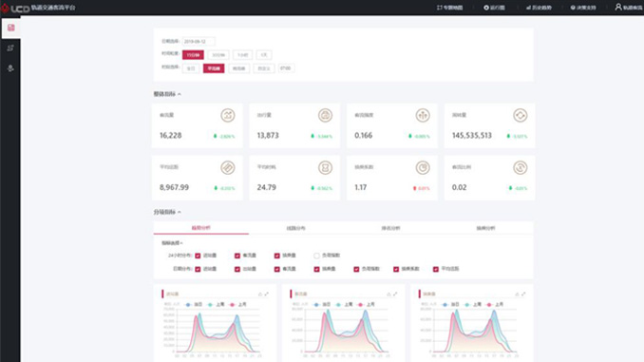The height and width of the screenshot is (362, 644).
Task: Uncheck the first checkbox in 24-hour distribution row
Action: (198, 256)
